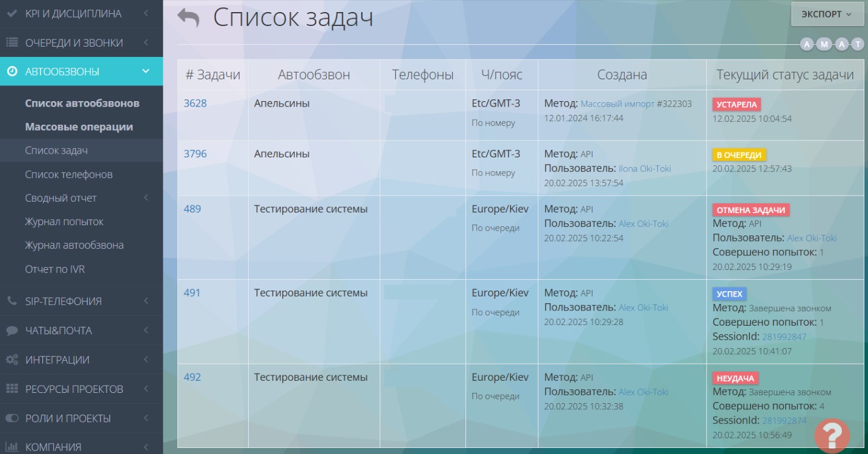Image resolution: width=868 pixels, height=454 pixels.
Task: Open task number 491
Action: (x=192, y=293)
